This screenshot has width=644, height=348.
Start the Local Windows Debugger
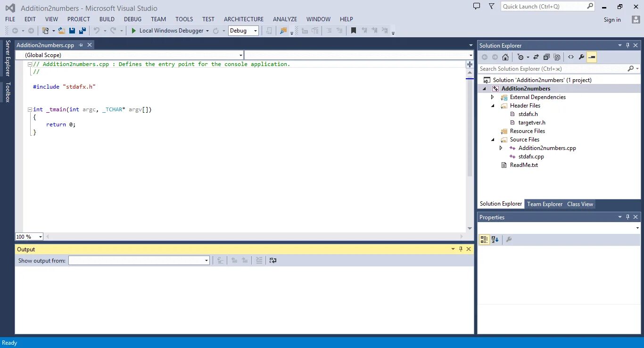[167, 31]
